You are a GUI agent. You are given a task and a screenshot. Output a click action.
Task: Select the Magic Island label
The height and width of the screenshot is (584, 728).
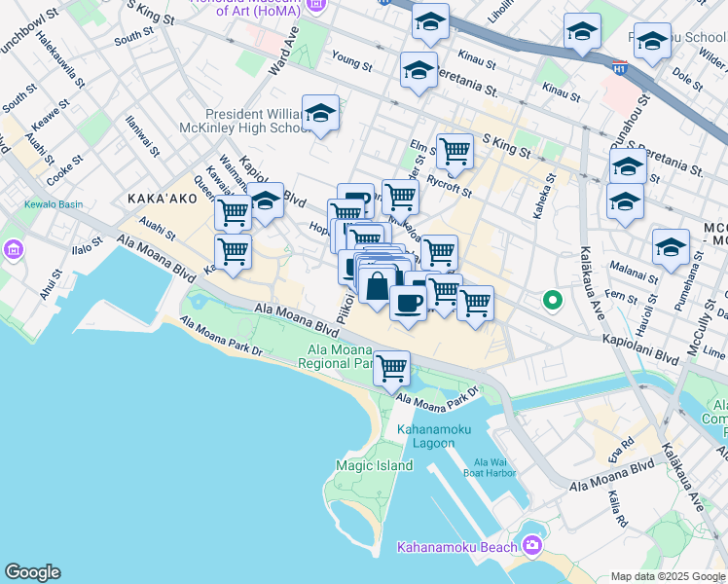[374, 465]
